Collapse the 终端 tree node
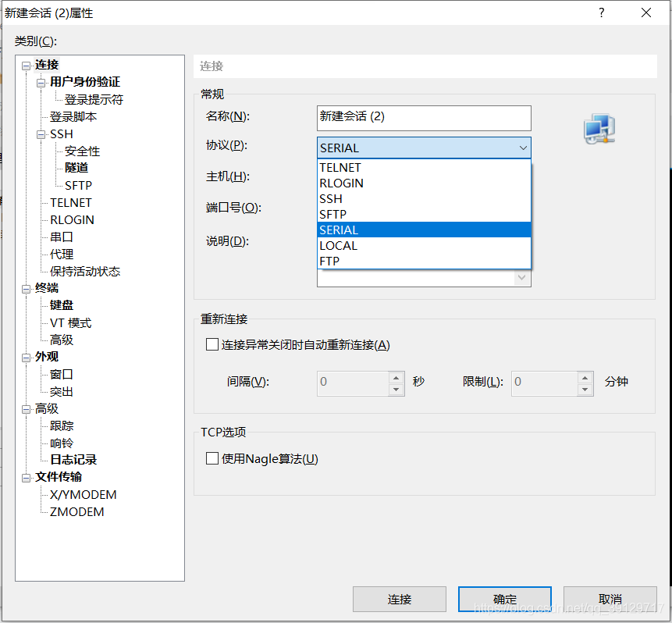The image size is (672, 623). pos(26,289)
